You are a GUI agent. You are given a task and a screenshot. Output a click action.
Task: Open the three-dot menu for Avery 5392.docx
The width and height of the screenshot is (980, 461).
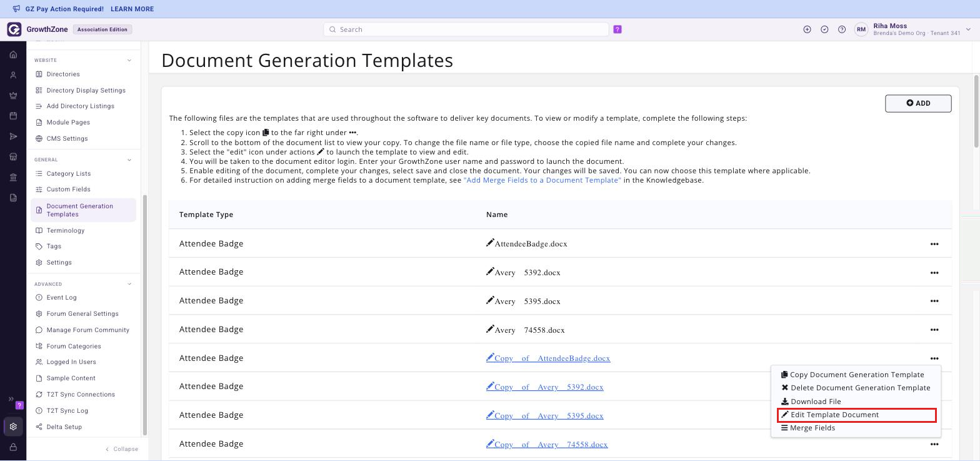click(934, 273)
